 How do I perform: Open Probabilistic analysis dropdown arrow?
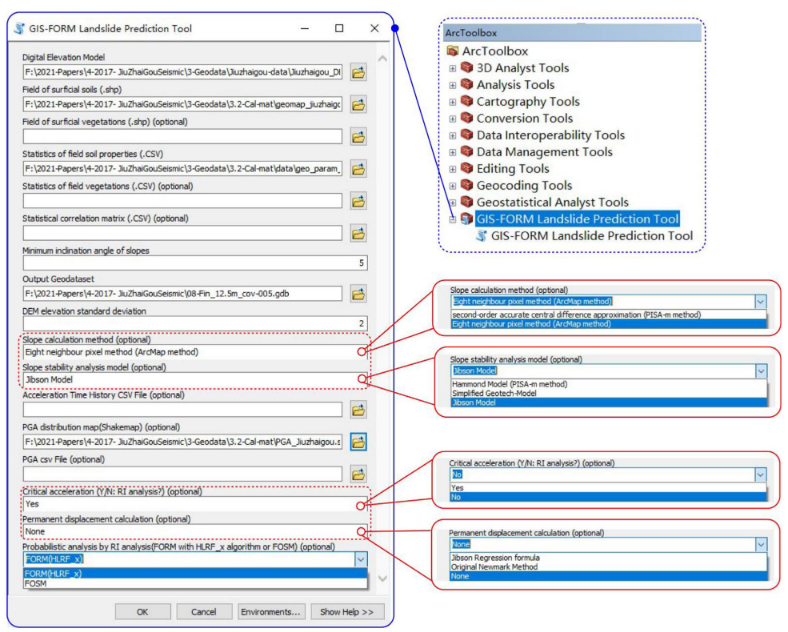(x=358, y=560)
